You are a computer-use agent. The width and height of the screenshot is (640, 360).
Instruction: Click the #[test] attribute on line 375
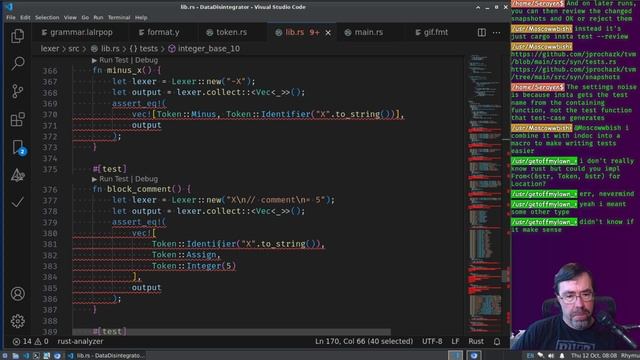click(x=109, y=169)
